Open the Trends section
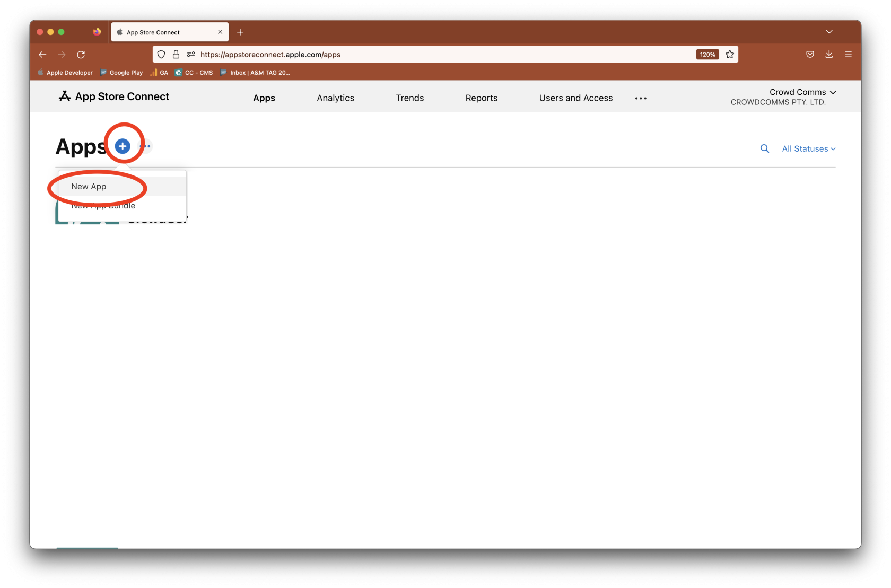Viewport: 891px width, 588px height. tap(409, 98)
